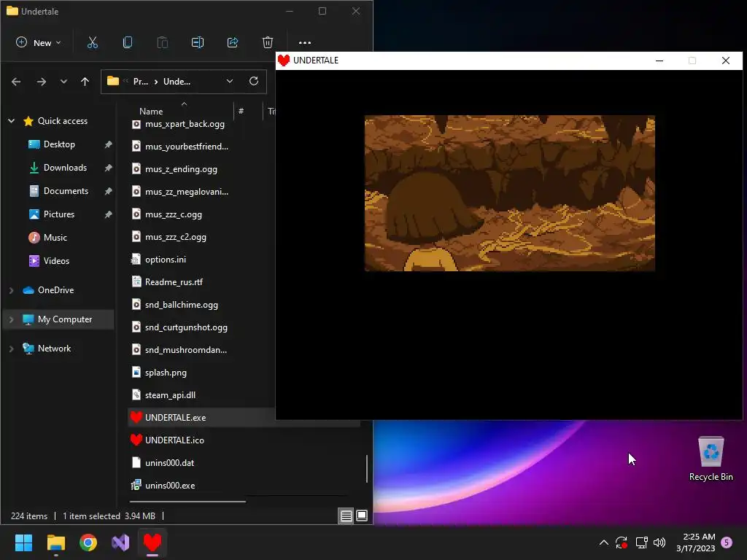Viewport: 747px width, 560px height.
Task: Expand the My Computer tree node
Action: 12,319
